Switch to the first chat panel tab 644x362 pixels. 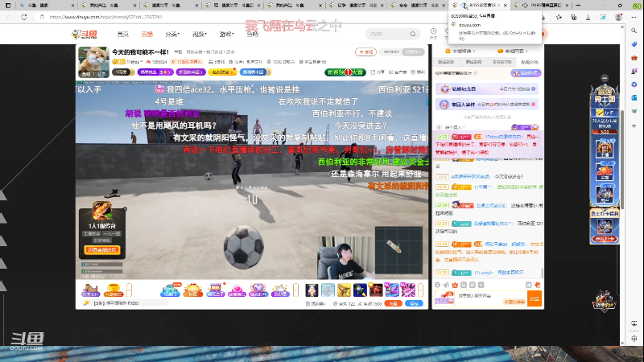[x=446, y=62]
